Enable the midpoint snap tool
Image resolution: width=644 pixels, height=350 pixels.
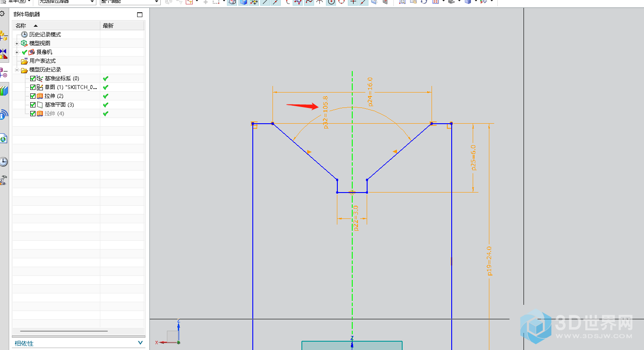click(276, 2)
